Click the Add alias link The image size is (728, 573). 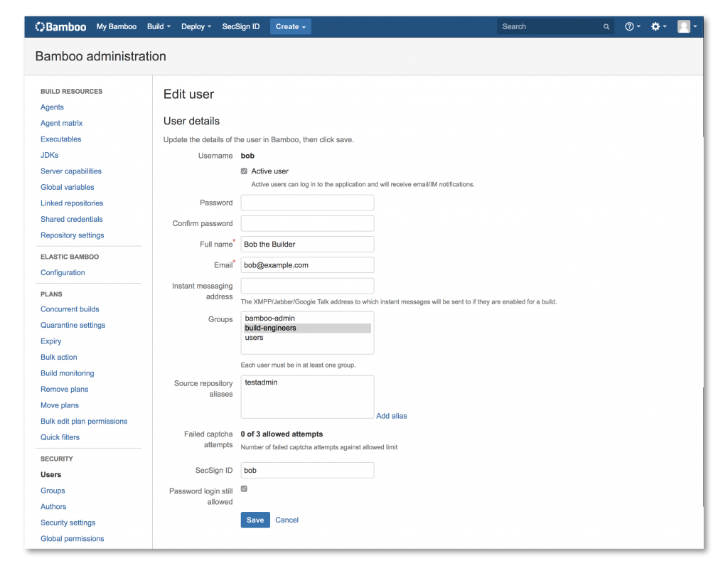[392, 415]
